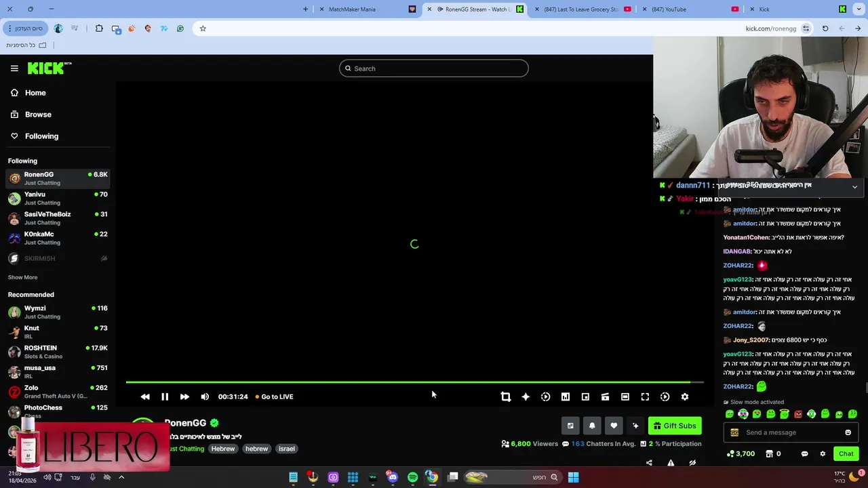Pause the stream video
This screenshot has height=488, width=868.
click(x=165, y=396)
